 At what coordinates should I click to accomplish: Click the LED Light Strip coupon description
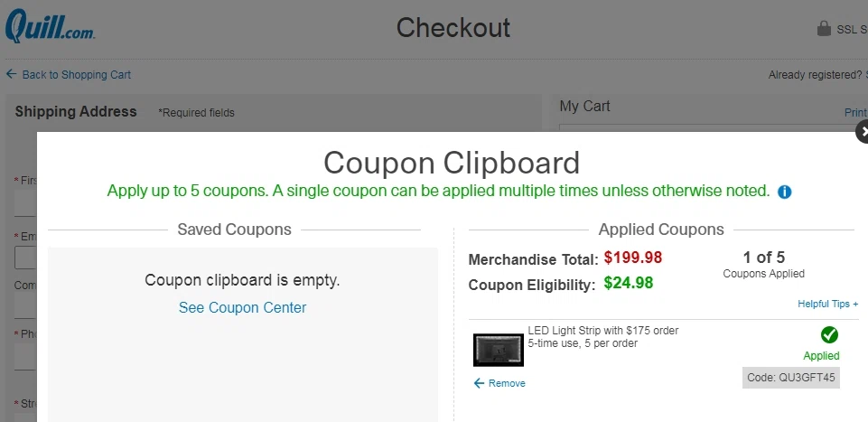click(602, 337)
